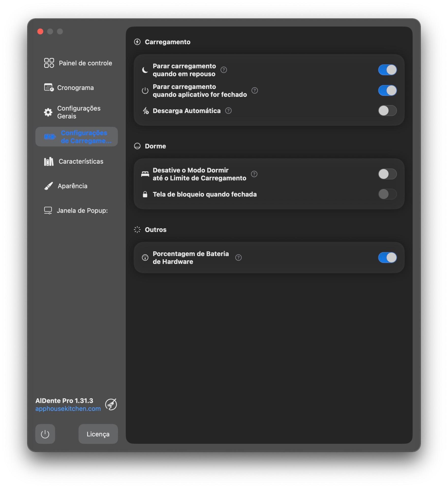This screenshot has height=488, width=448.
Task: Turn off Parar carregamento quando aplicativo for fechado
Action: pyautogui.click(x=387, y=90)
